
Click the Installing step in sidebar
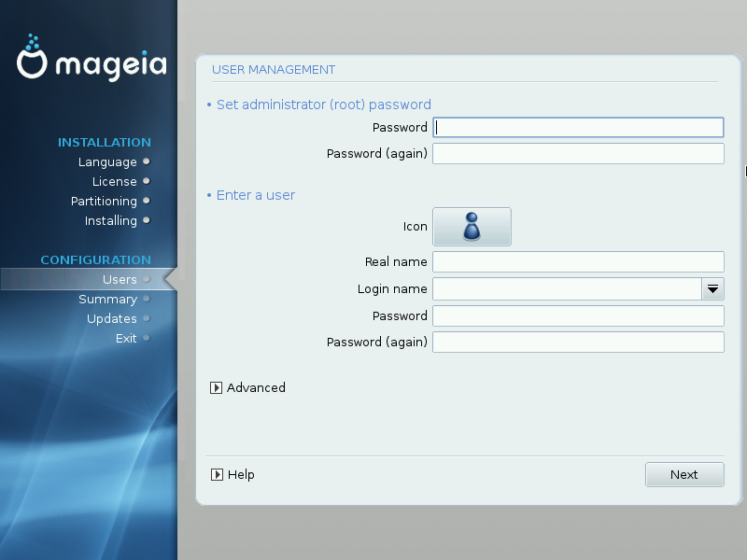110,221
